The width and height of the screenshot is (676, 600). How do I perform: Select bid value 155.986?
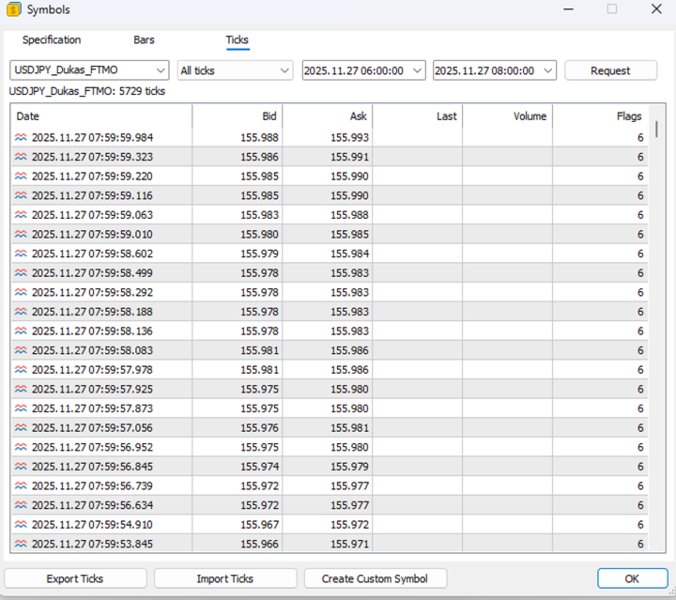coord(260,157)
